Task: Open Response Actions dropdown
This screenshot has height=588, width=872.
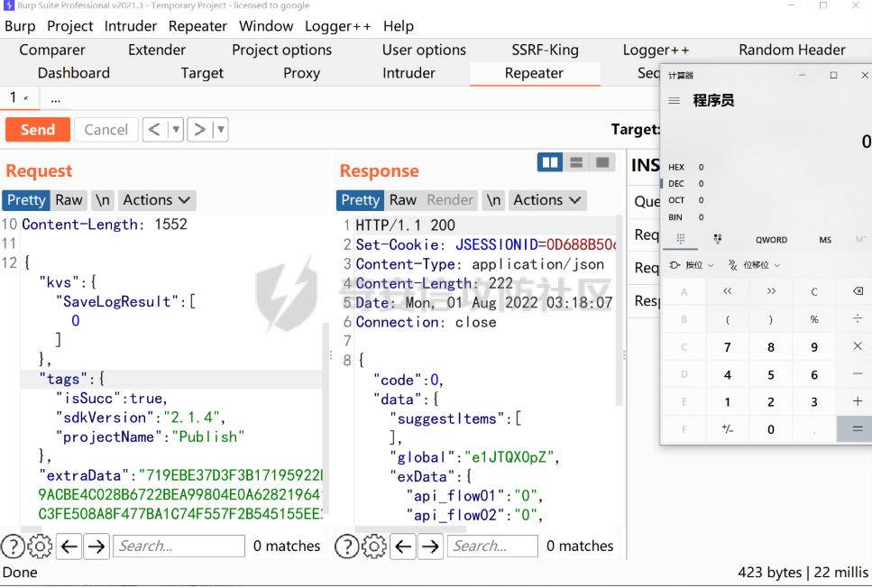Action: tap(547, 200)
